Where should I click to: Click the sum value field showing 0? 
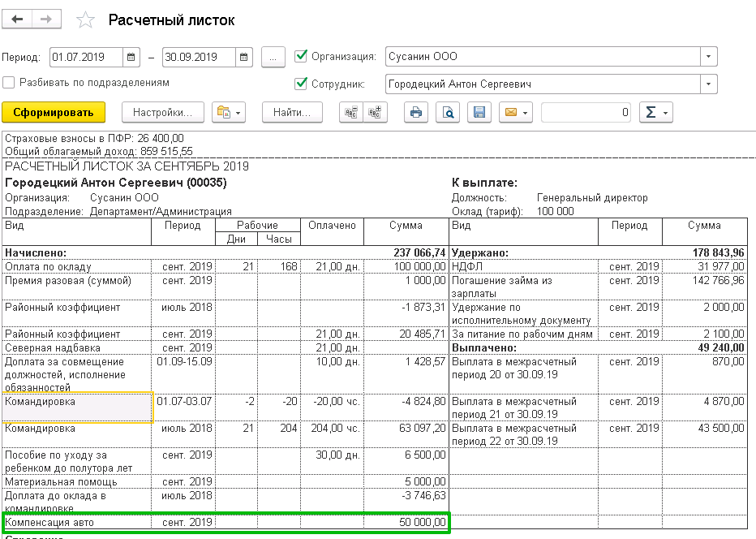[586, 113]
